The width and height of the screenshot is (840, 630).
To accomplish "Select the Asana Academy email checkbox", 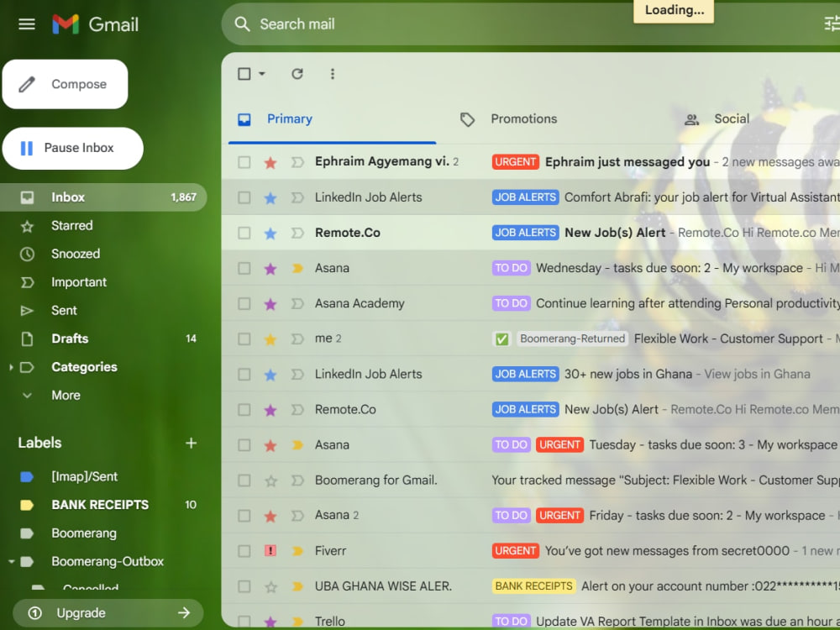I will (x=244, y=303).
